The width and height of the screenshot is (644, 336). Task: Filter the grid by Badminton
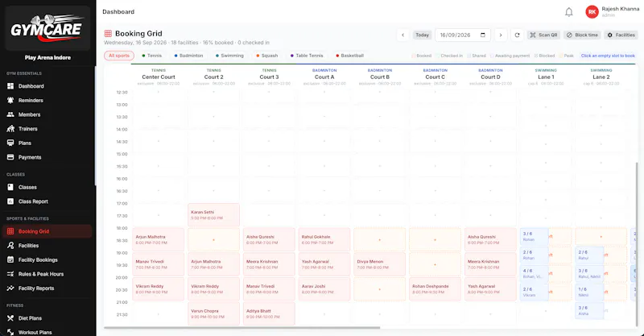[x=188, y=56]
